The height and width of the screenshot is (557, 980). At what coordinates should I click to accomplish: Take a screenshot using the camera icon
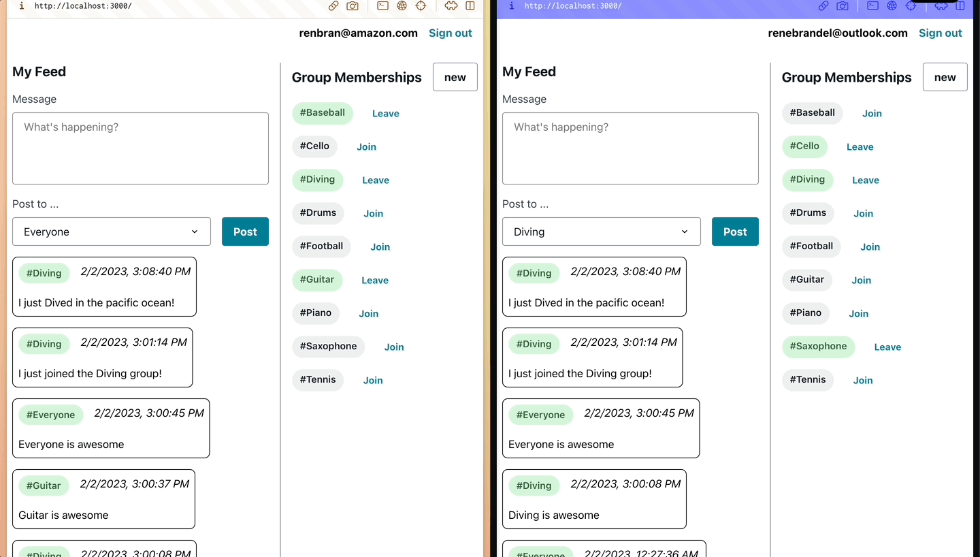353,5
